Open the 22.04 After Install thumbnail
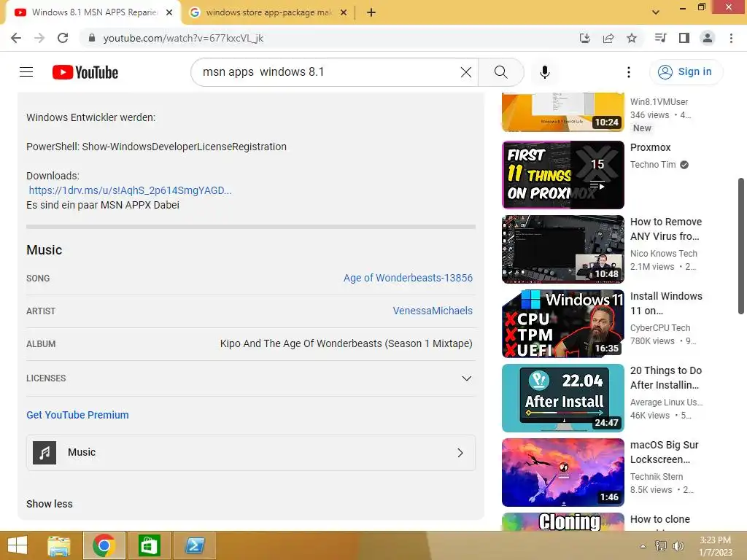 (562, 397)
